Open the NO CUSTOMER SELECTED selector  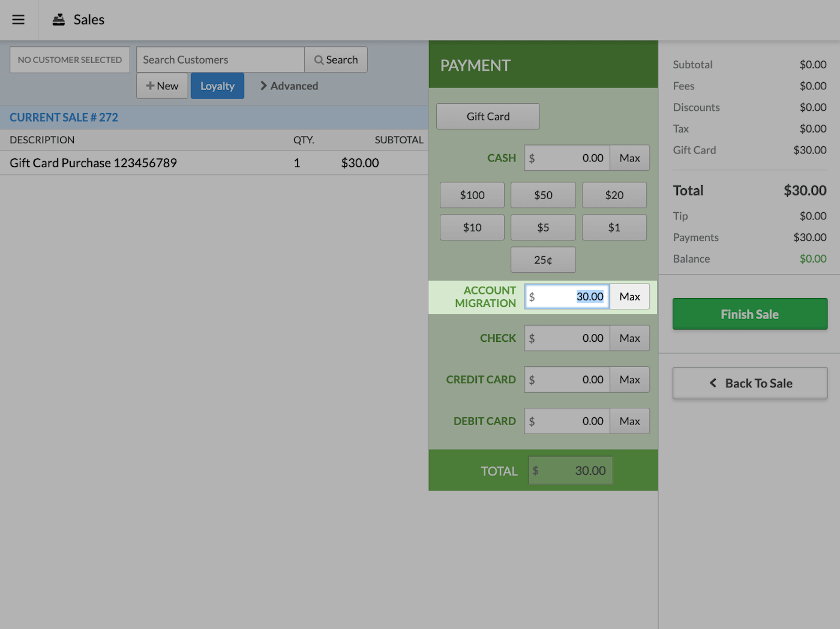tap(70, 59)
